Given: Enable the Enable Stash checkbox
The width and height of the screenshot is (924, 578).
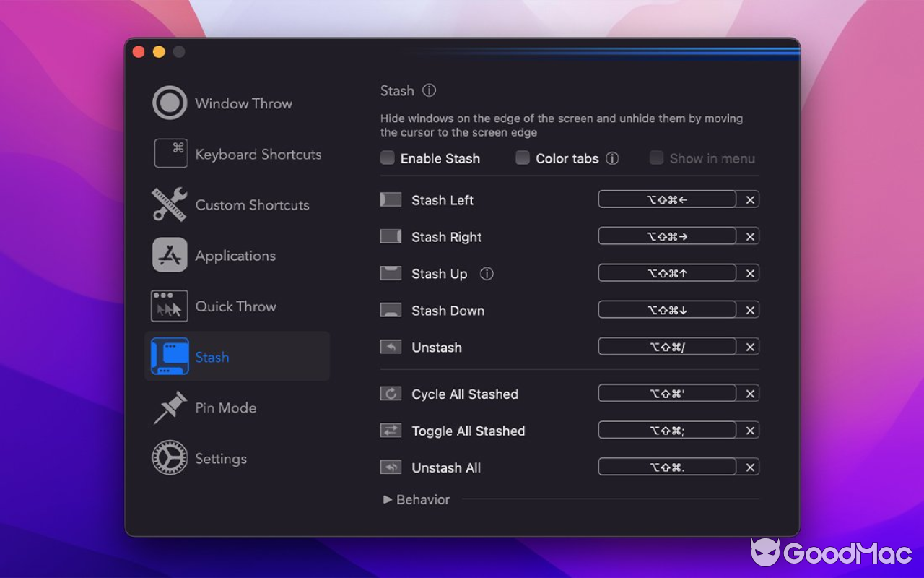Looking at the screenshot, I should [388, 158].
